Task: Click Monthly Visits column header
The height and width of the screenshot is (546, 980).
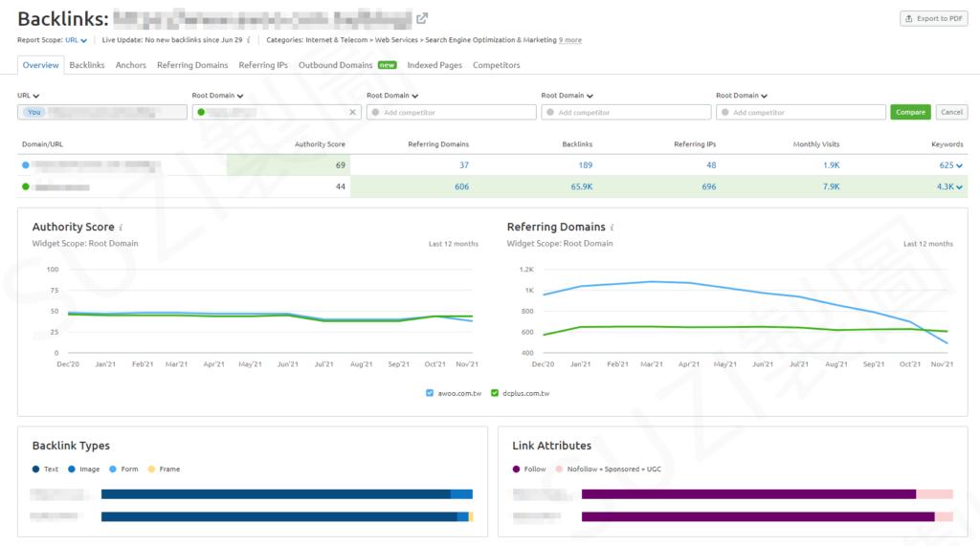Action: [816, 144]
